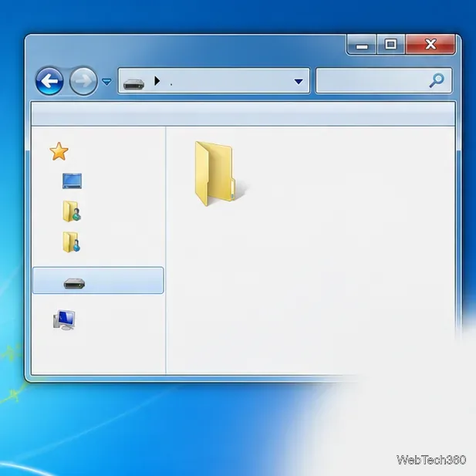
Task: Select the highlighted drive in sidebar
Action: [x=98, y=281]
